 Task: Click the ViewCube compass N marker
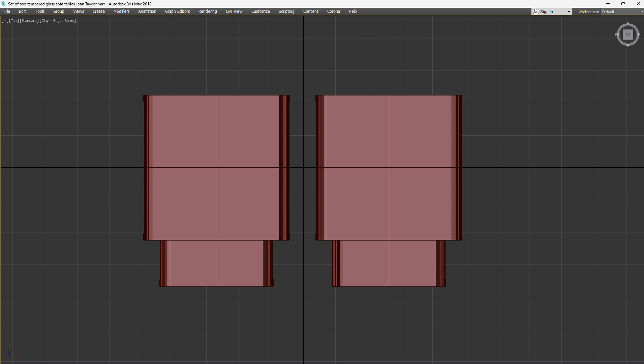[x=628, y=24]
